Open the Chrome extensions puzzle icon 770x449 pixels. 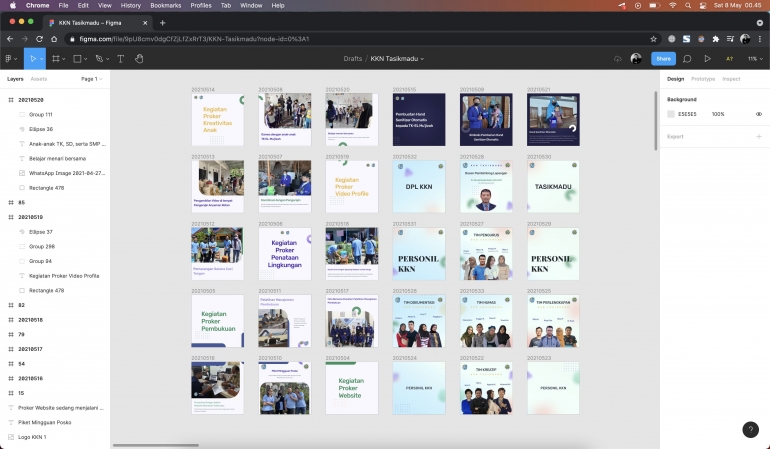click(x=715, y=39)
